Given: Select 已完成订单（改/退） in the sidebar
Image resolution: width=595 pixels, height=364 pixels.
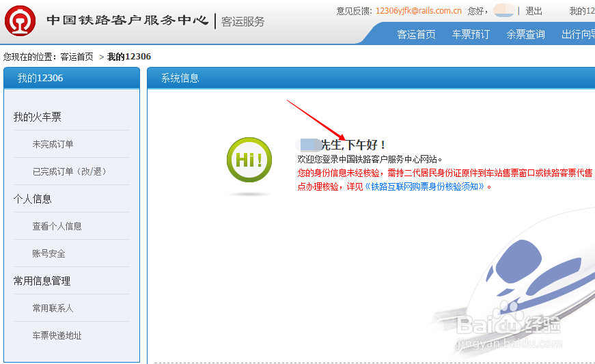Looking at the screenshot, I should click(69, 171).
